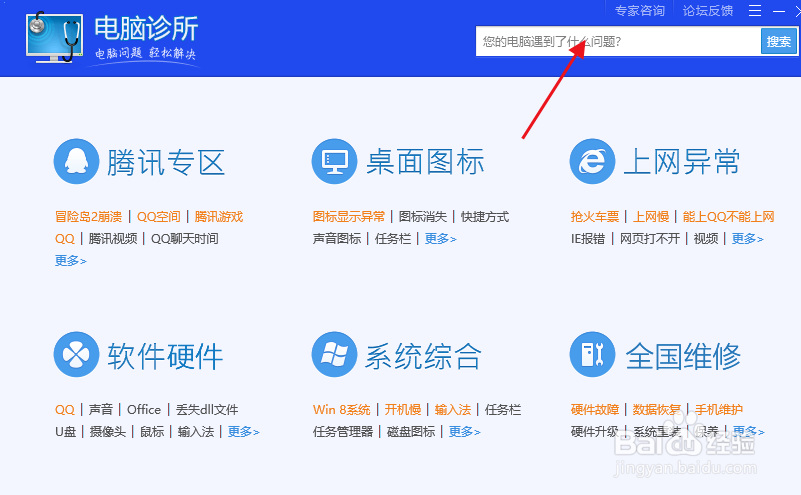Viewport: 801px width, 495px height.
Task: Select the 能上QQ不能上网 link
Action: click(x=728, y=217)
